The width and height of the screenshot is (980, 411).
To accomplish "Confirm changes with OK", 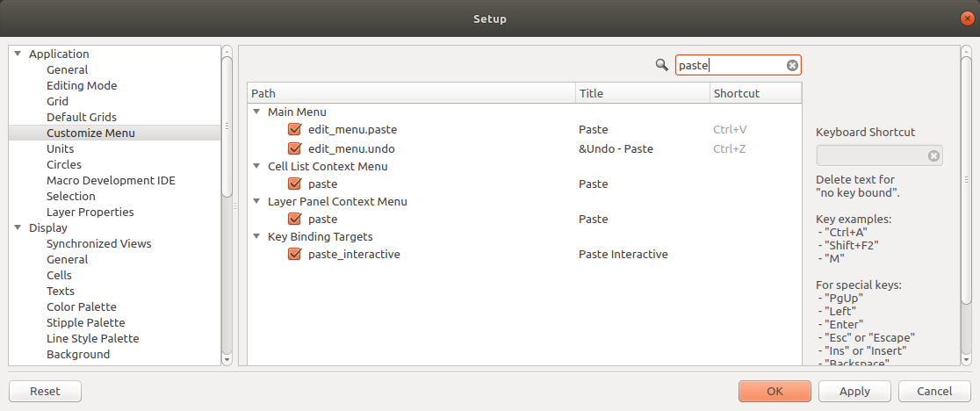I will (x=775, y=391).
